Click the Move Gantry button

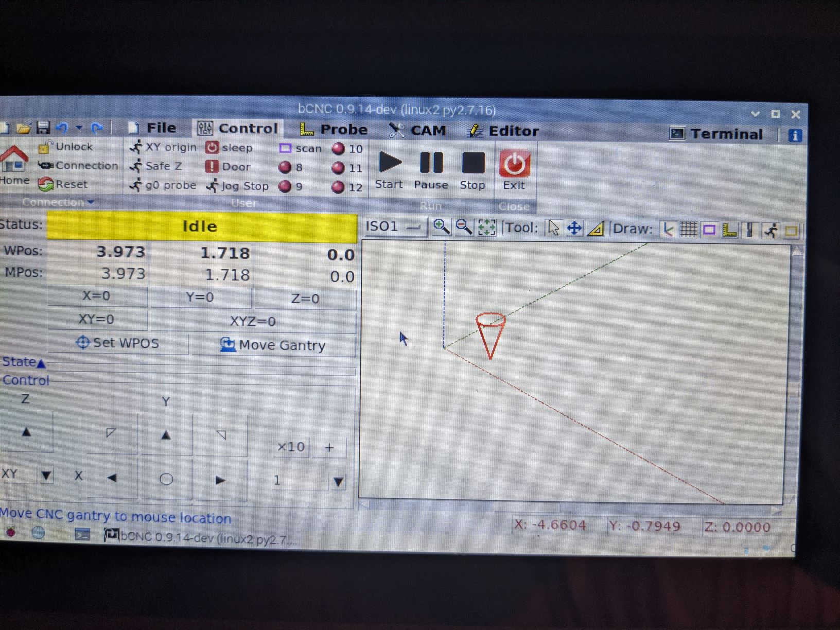tap(273, 345)
